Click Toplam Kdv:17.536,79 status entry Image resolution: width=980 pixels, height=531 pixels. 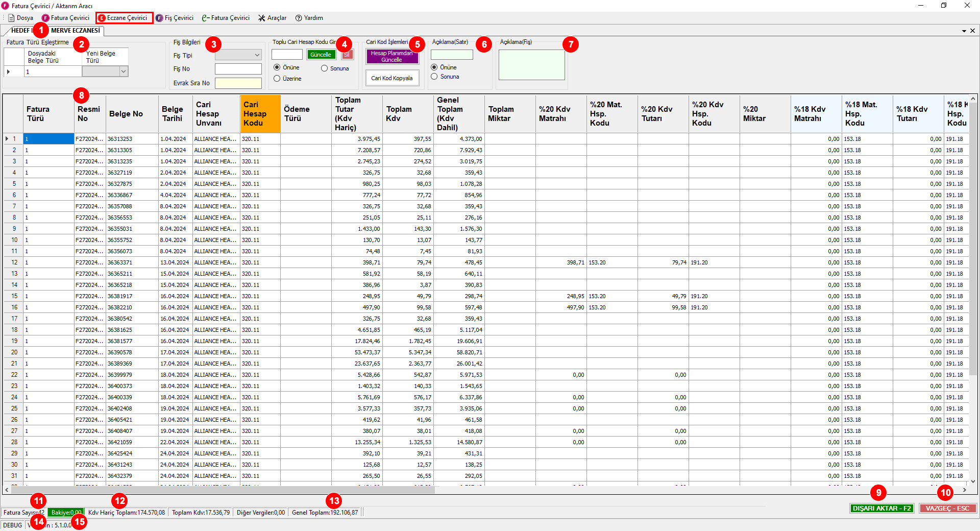pos(201,513)
